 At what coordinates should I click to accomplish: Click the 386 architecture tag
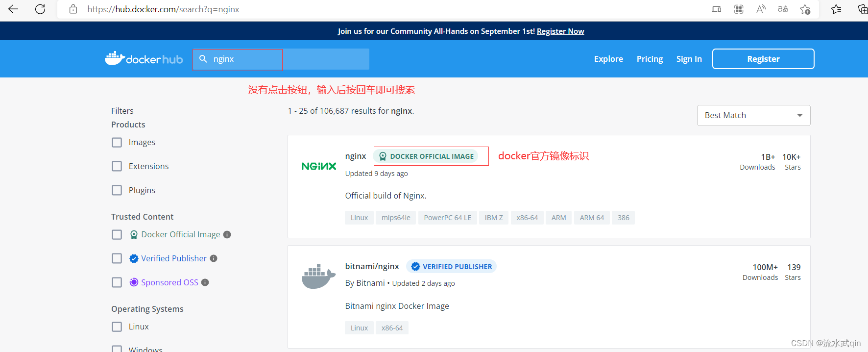click(623, 218)
